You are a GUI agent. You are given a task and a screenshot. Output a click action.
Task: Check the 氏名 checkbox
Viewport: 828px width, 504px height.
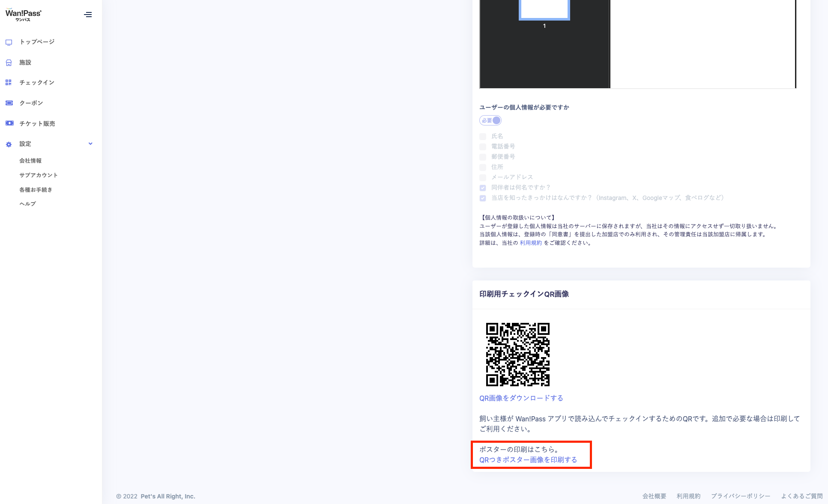pyautogui.click(x=483, y=137)
